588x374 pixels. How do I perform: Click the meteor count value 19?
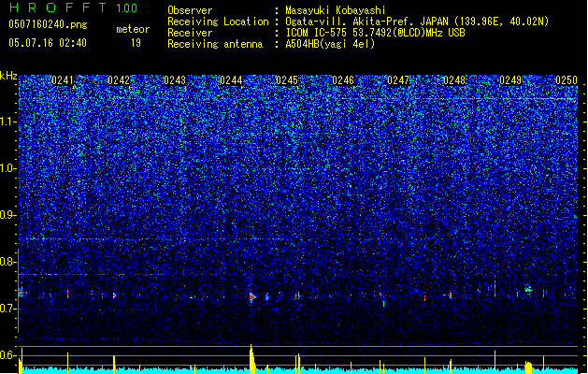[x=136, y=43]
